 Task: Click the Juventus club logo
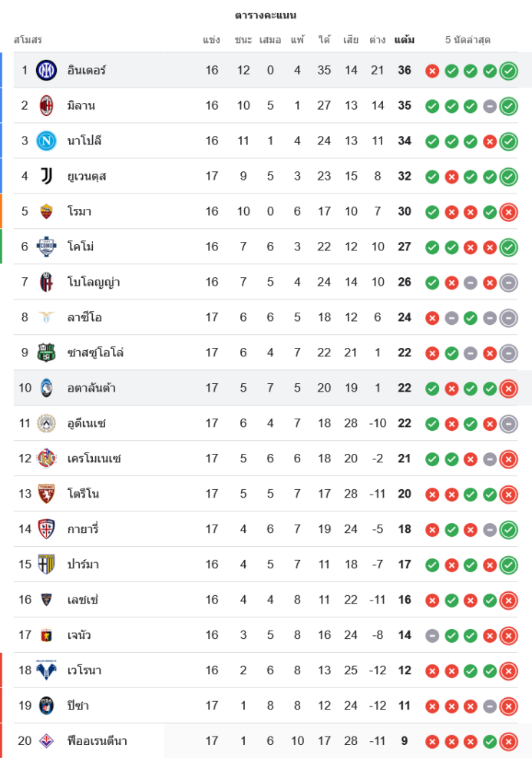(x=47, y=176)
